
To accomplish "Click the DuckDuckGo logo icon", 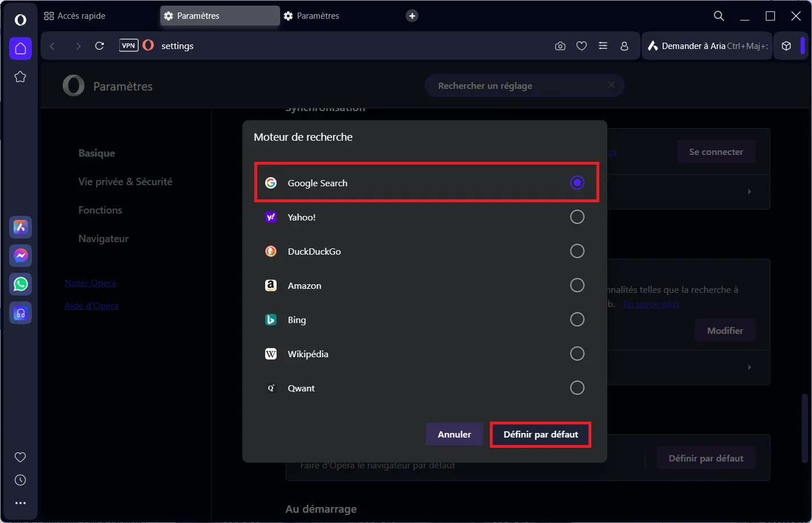I will 271,251.
